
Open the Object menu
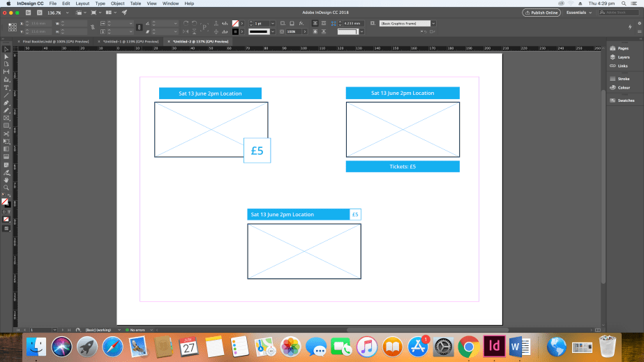tap(117, 3)
